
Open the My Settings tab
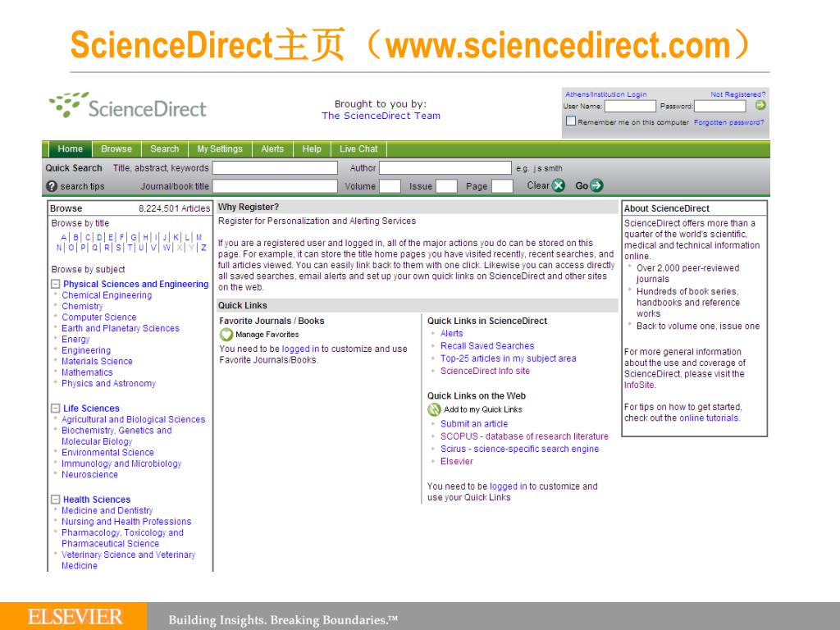pyautogui.click(x=220, y=149)
